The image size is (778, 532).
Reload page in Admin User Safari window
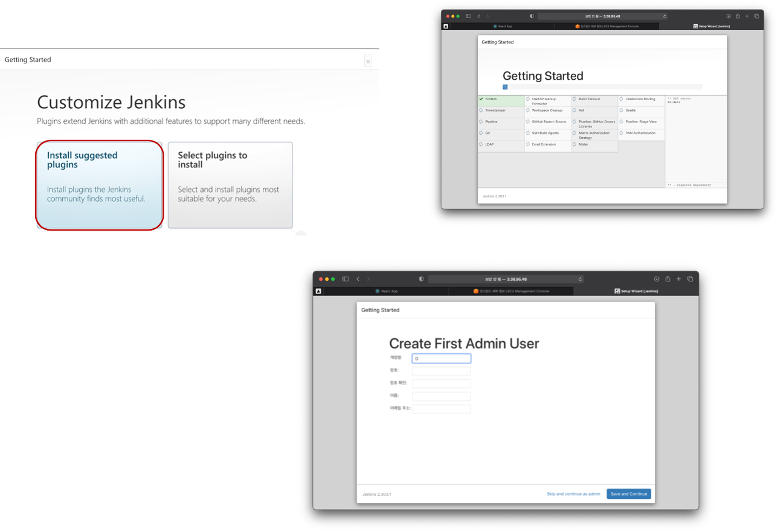pyautogui.click(x=580, y=279)
